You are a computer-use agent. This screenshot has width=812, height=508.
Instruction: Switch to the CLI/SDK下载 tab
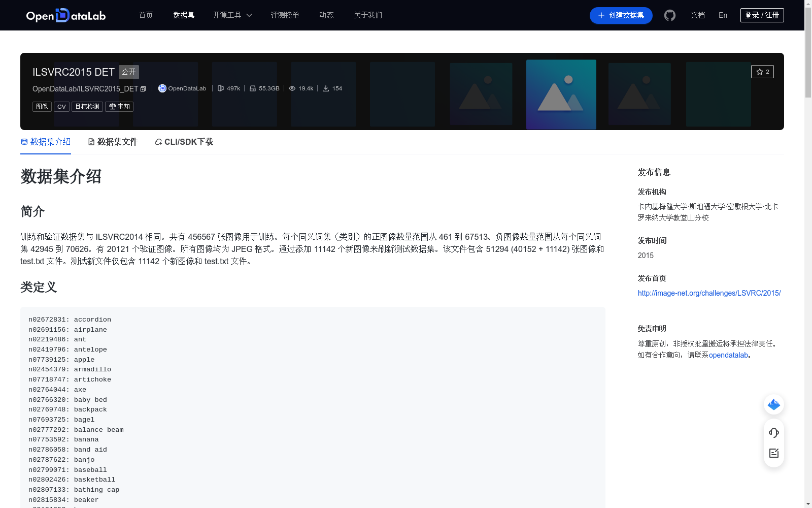click(x=184, y=142)
